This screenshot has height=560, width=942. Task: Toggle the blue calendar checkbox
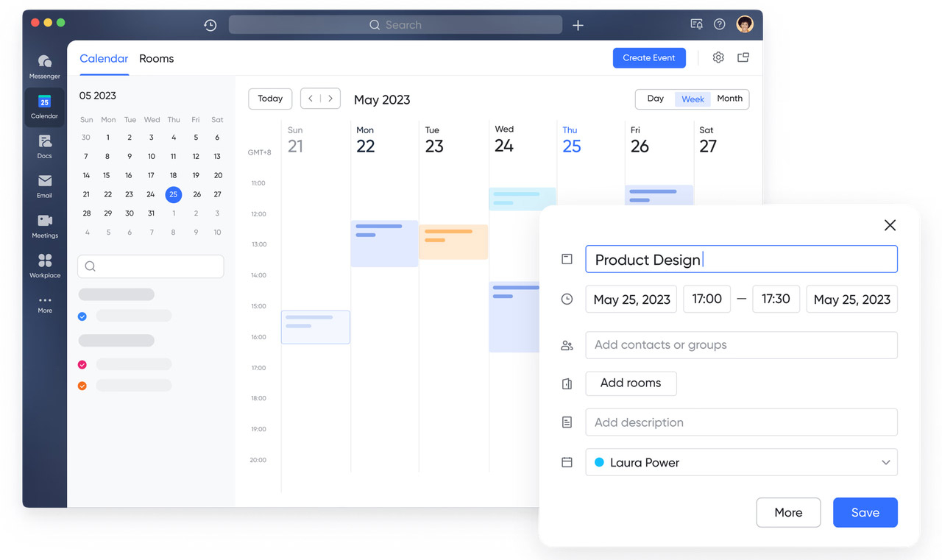(x=82, y=316)
